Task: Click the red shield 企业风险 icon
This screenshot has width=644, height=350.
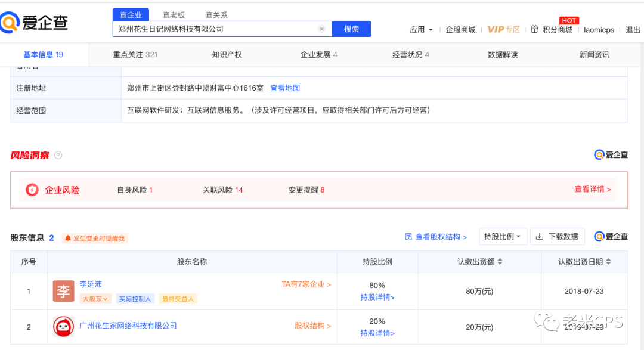Action: coord(32,190)
